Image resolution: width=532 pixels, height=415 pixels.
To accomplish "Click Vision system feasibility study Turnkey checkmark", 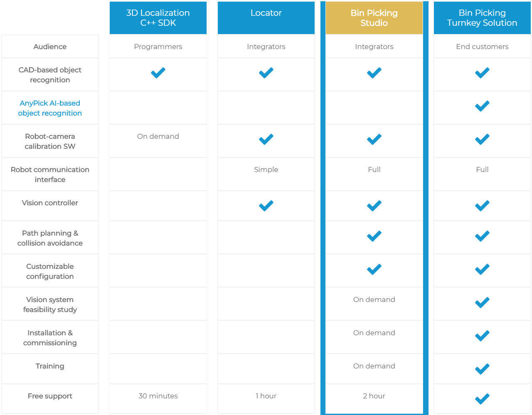I will [x=482, y=302].
